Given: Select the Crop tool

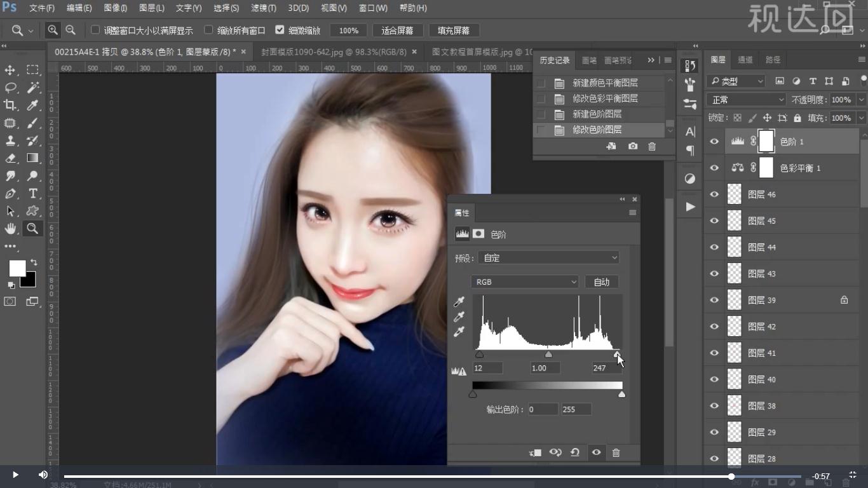Looking at the screenshot, I should (x=10, y=105).
